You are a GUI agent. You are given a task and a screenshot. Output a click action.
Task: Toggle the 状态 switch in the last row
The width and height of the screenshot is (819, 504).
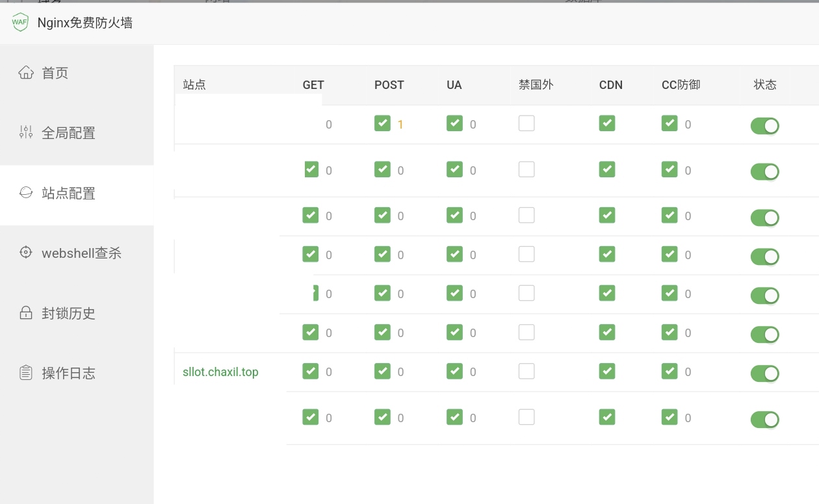[764, 420]
